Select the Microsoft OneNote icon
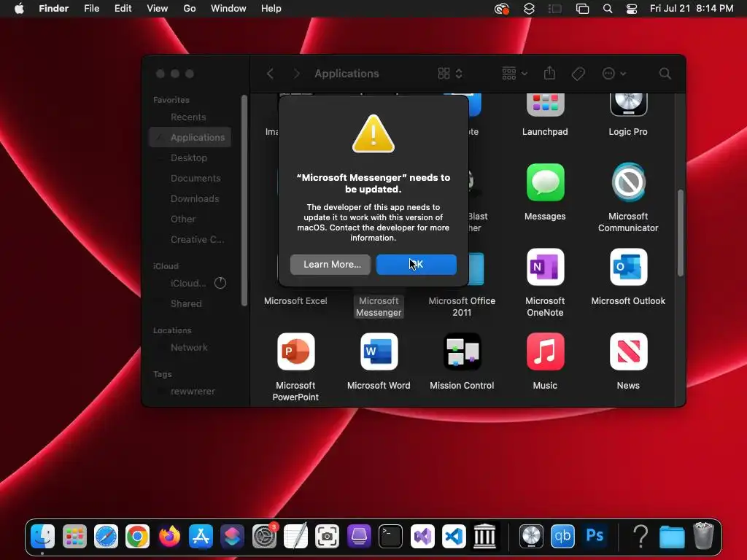Image resolution: width=747 pixels, height=560 pixels. pos(545,267)
